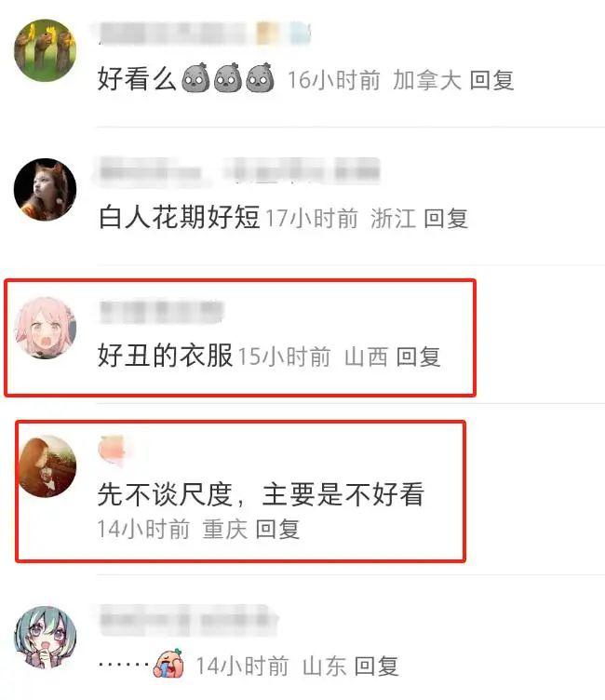
Task: Open blurred username above 好看么 comment
Action: [173, 33]
